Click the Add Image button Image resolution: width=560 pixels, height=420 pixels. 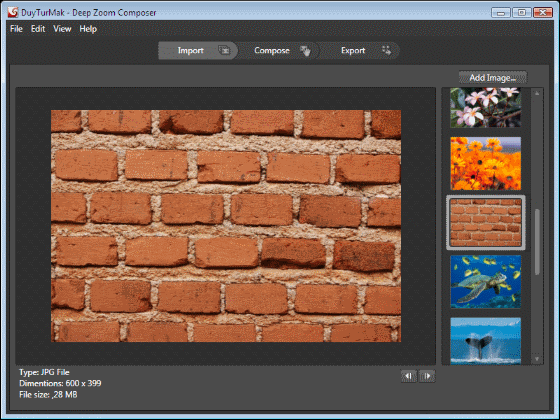(492, 78)
